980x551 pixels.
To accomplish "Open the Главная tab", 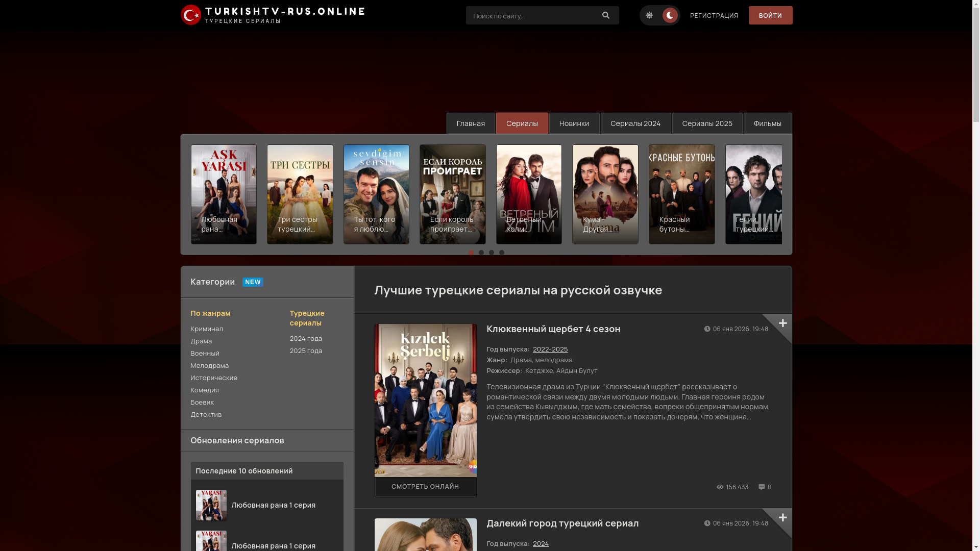I will (471, 123).
